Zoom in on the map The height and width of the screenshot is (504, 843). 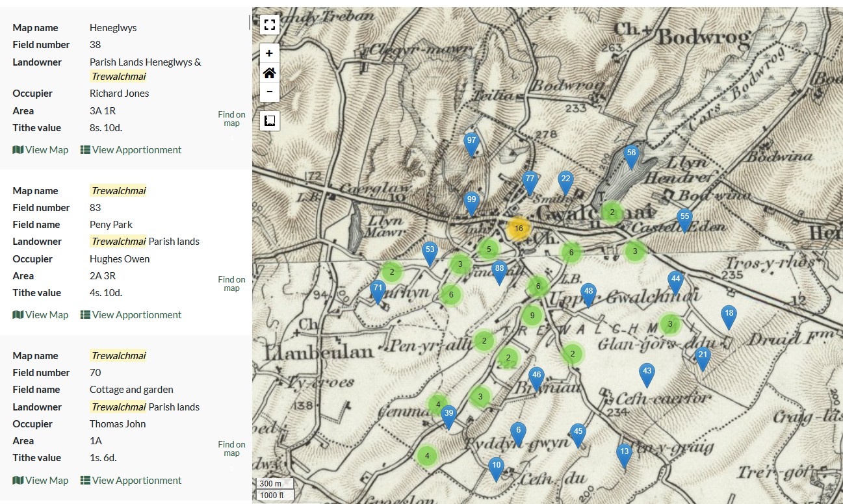point(270,53)
